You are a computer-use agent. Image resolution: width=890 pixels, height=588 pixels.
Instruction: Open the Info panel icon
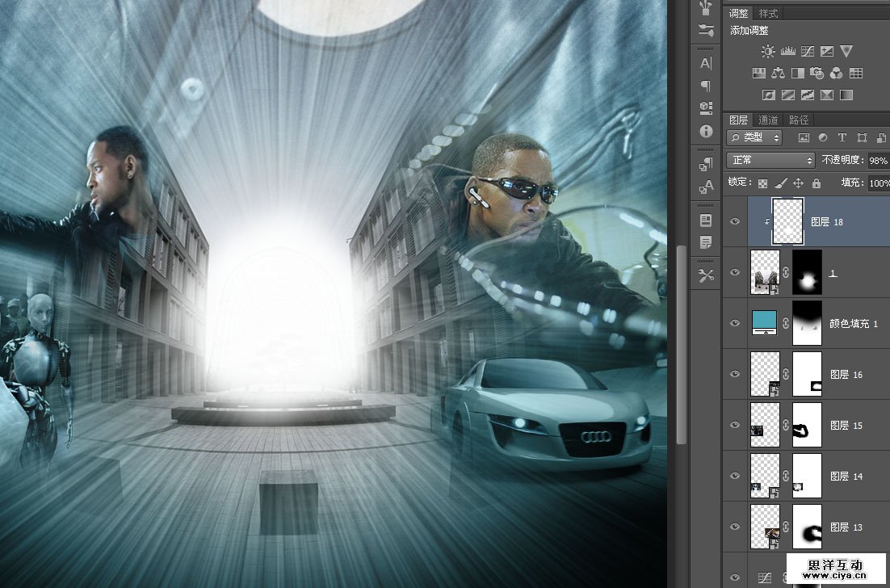tap(706, 131)
